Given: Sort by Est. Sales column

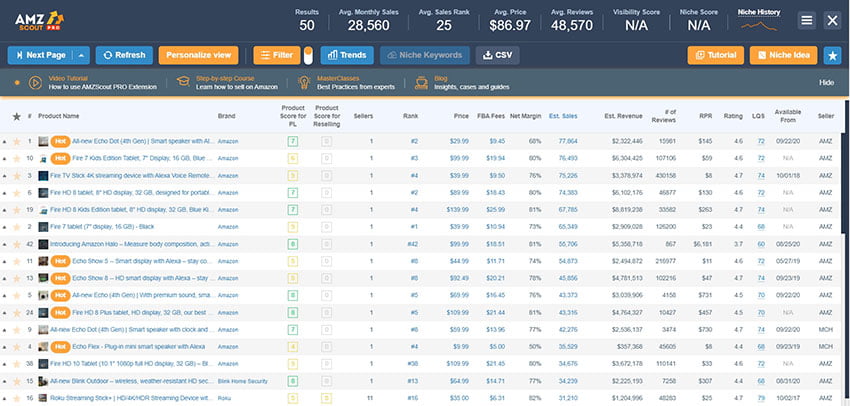Looking at the screenshot, I should click(x=563, y=116).
